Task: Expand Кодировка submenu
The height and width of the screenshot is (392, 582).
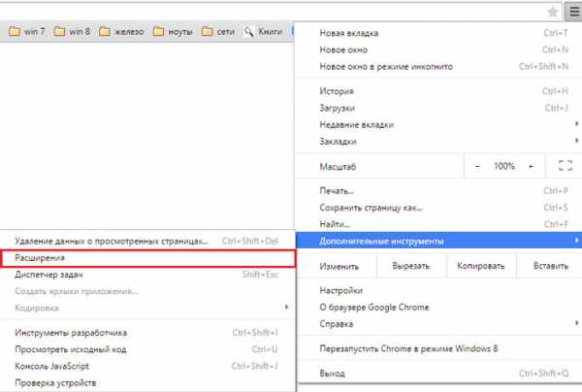Action: click(147, 308)
